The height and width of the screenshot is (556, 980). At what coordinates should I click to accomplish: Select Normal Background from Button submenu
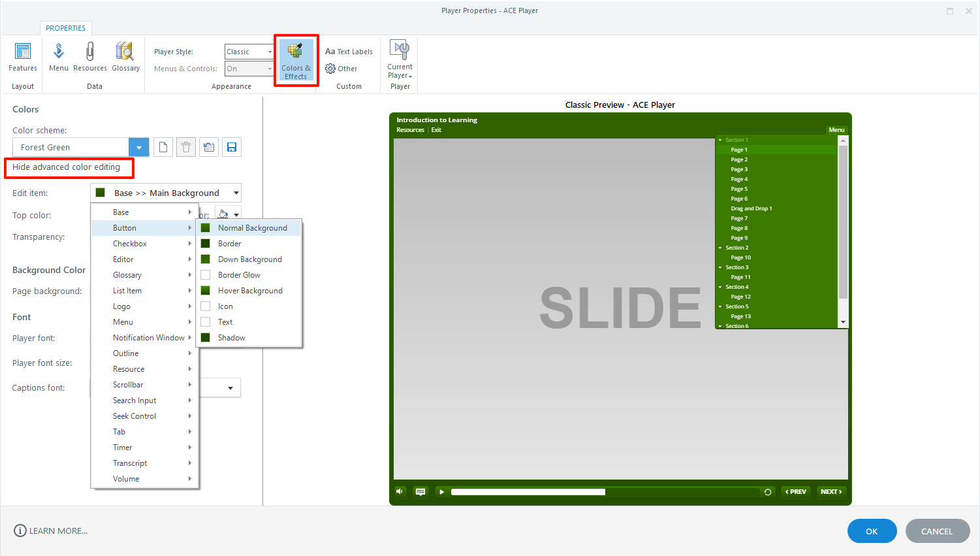[x=253, y=227]
